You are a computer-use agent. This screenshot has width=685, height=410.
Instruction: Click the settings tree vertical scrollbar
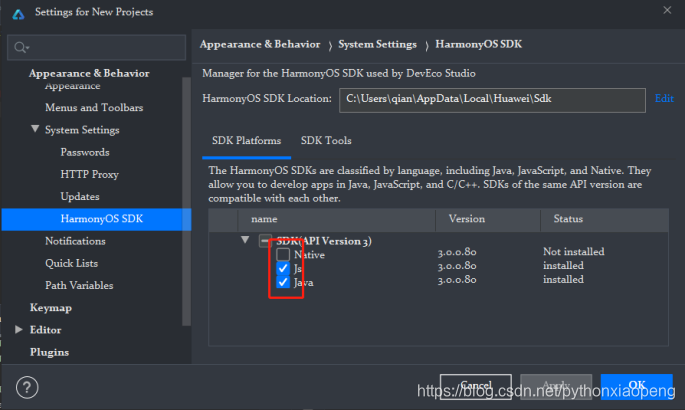point(187,201)
